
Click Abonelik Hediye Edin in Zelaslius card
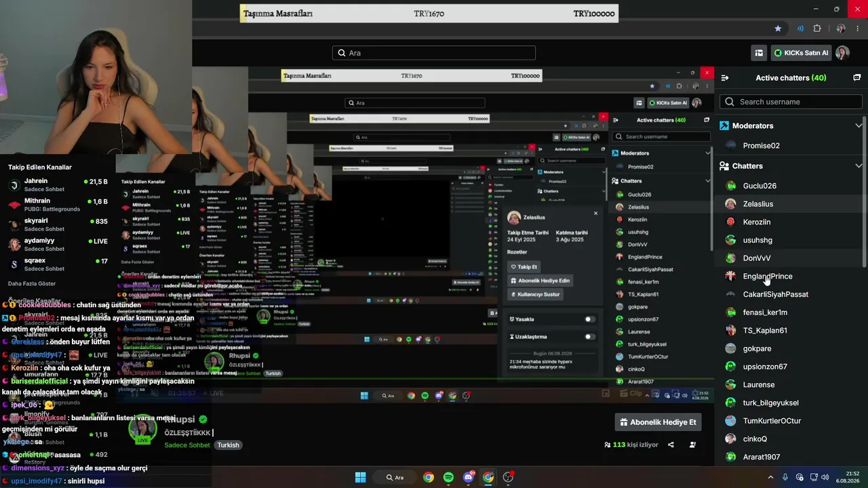click(x=540, y=281)
